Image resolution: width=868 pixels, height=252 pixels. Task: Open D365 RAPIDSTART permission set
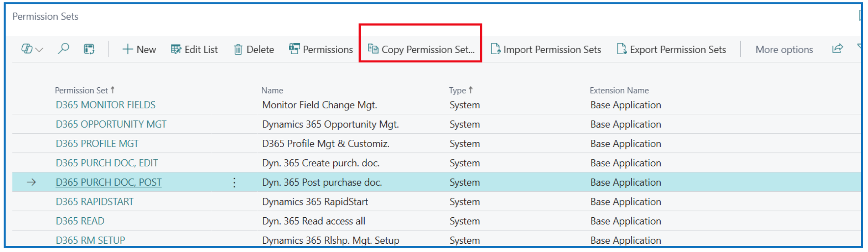(95, 202)
